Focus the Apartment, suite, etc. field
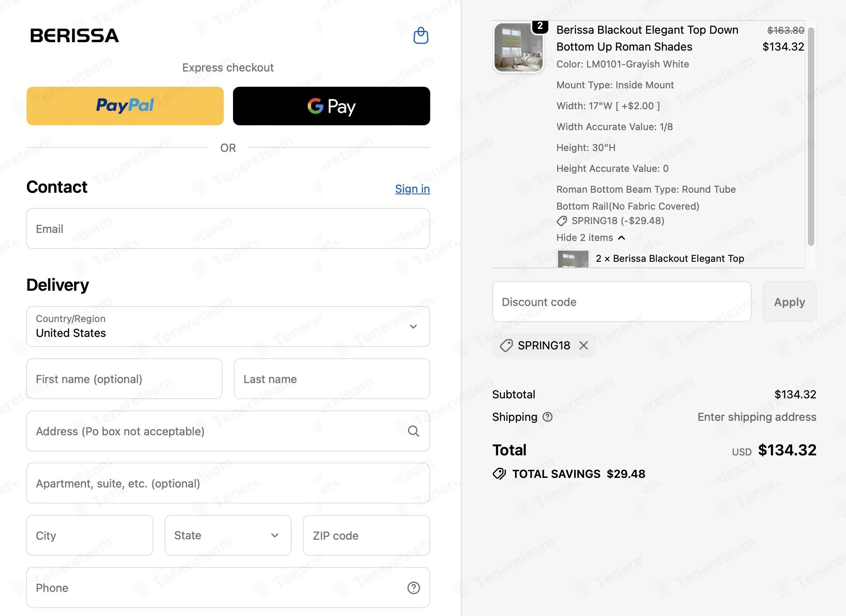This screenshot has width=846, height=616. click(228, 483)
